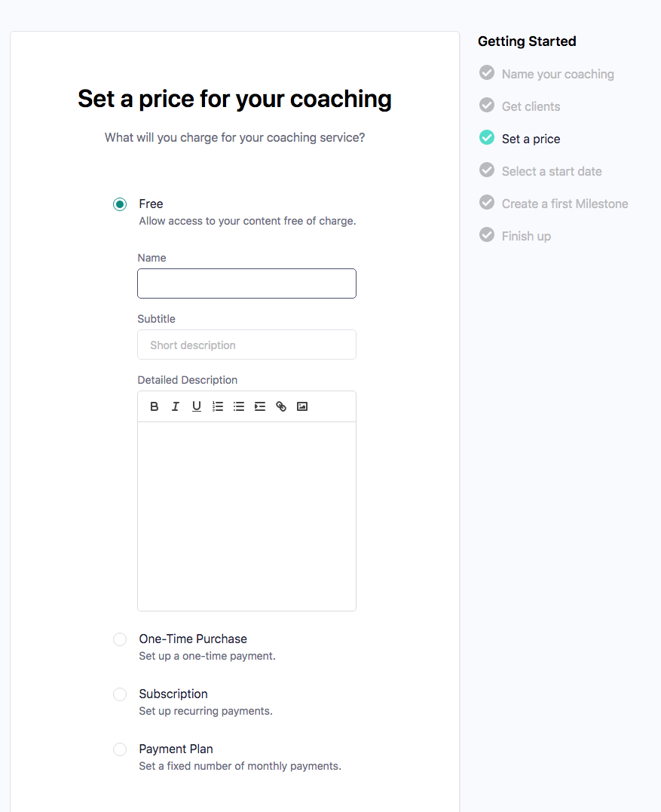Go to the Finish up step
This screenshot has width=661, height=812.
click(526, 236)
